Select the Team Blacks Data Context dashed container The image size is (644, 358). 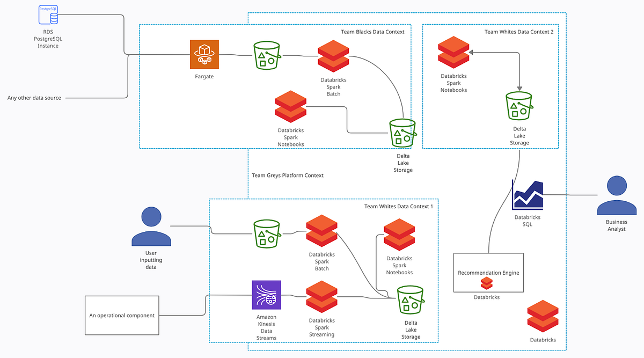point(373,32)
